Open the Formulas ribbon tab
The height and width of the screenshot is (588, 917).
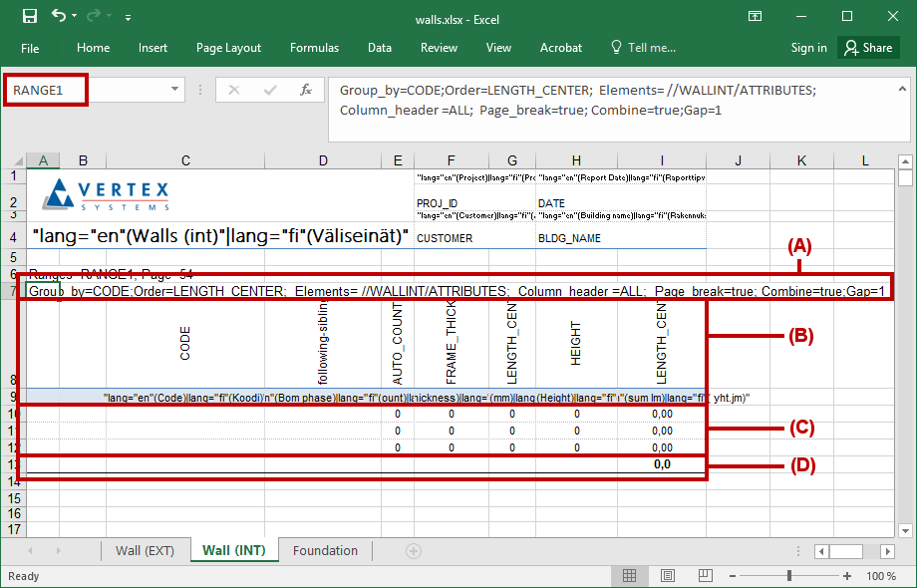pyautogui.click(x=314, y=48)
